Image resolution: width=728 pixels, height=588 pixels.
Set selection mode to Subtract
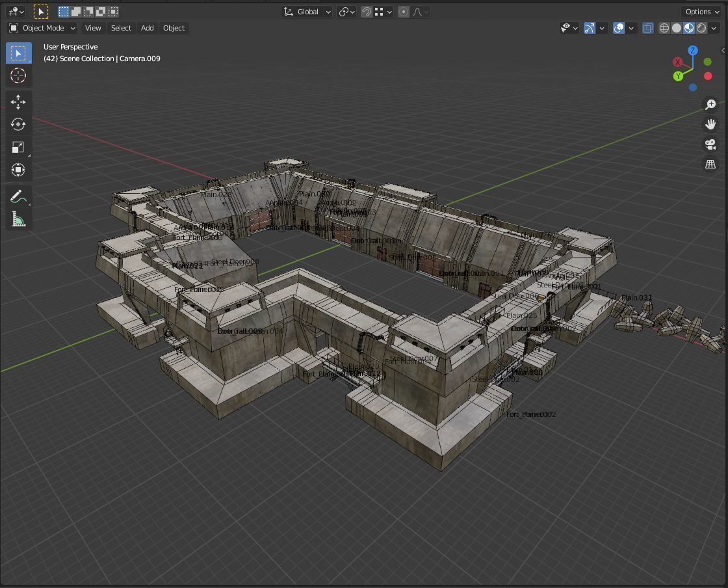coord(88,12)
